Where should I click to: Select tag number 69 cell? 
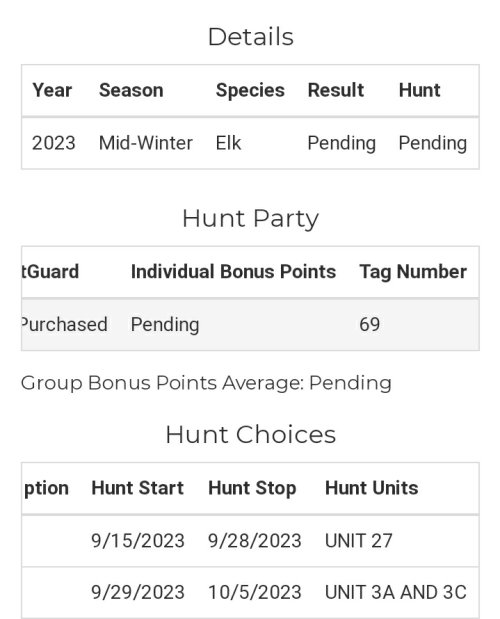click(369, 325)
